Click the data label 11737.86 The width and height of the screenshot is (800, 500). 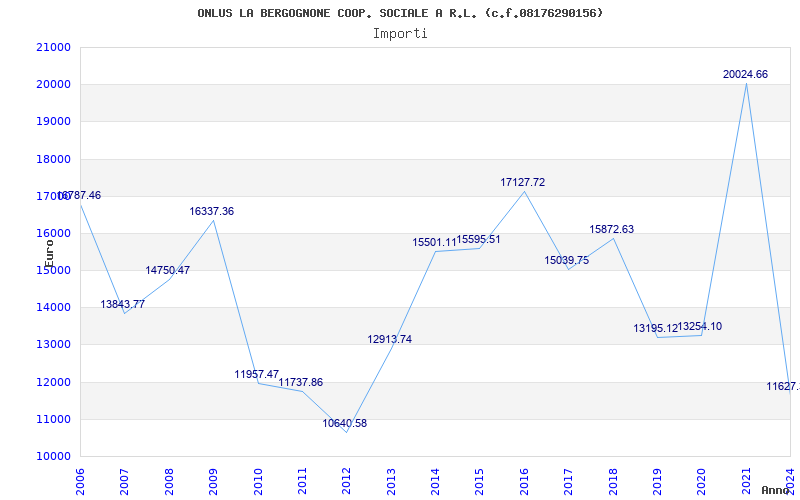click(301, 382)
